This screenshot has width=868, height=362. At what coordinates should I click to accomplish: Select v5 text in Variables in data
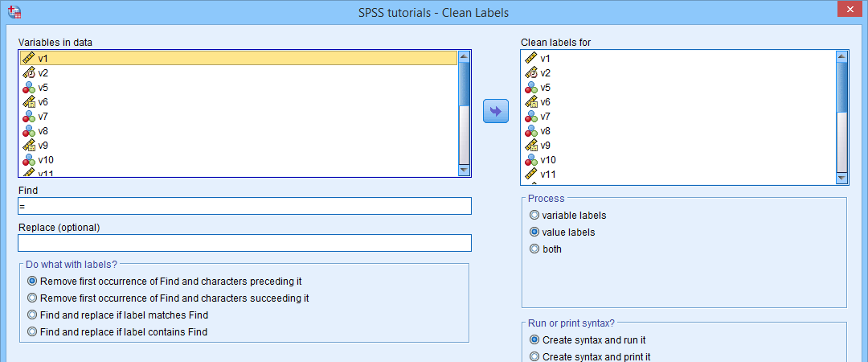pos(43,87)
